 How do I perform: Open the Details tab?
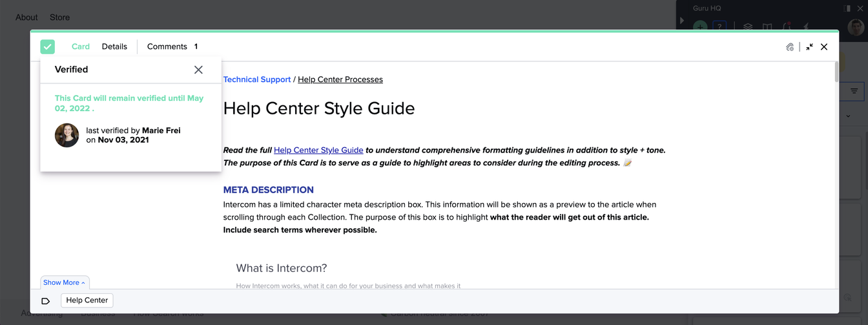tap(114, 47)
